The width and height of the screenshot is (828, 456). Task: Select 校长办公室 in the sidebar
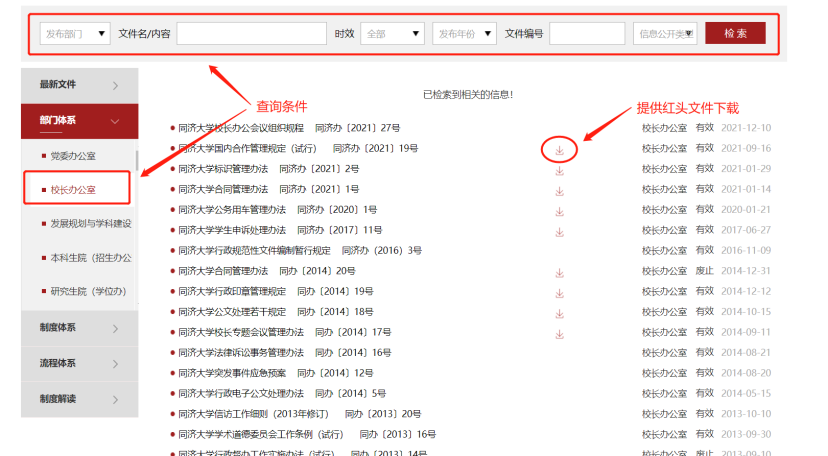(x=73, y=189)
